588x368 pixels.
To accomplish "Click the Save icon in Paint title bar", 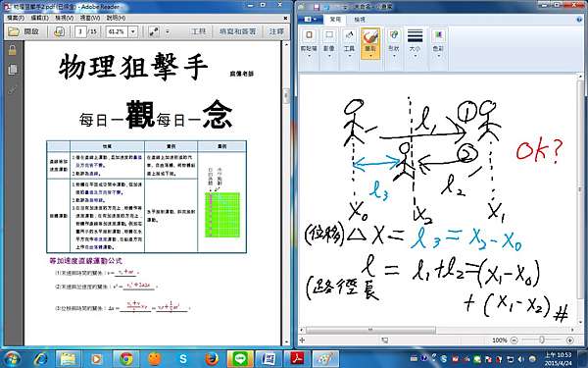I will [317, 7].
